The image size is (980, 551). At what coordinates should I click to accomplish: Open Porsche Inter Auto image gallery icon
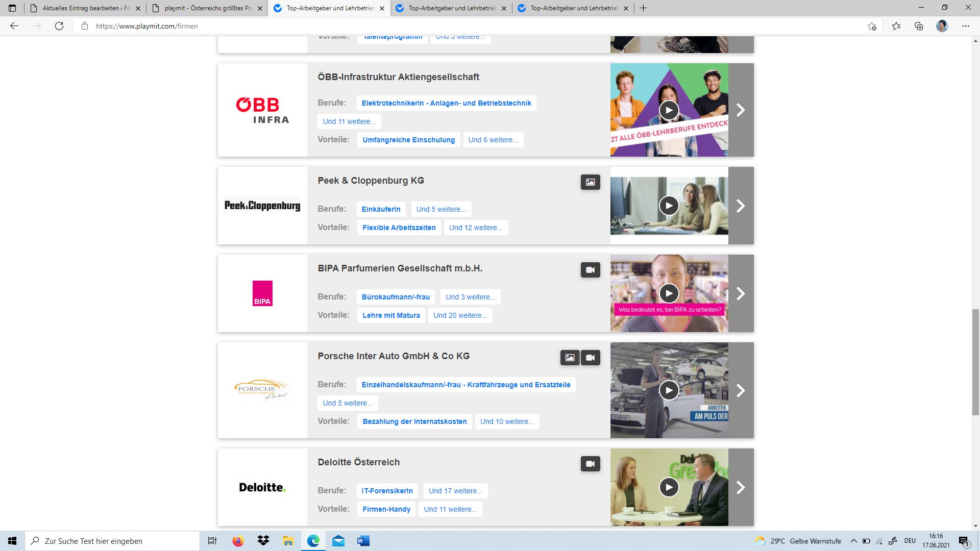point(570,358)
